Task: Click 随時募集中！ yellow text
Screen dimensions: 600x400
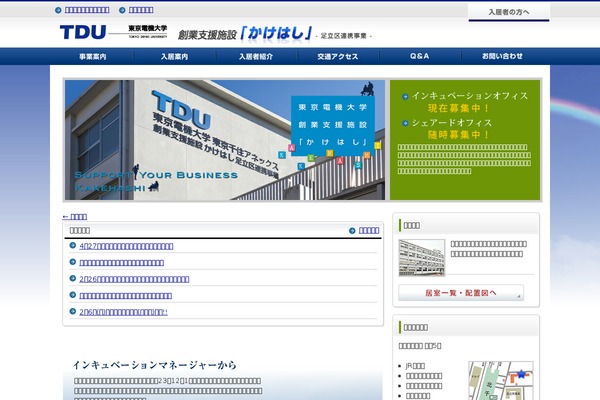Action: tap(458, 135)
